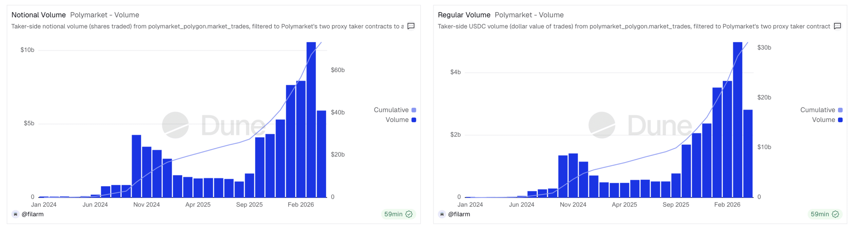Click the verified checkmark icon on Regular Volume chart
This screenshot has width=868, height=232.
pos(835,214)
